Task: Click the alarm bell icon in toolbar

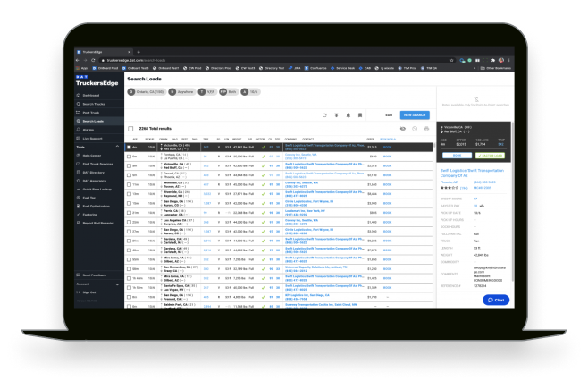Action: click(x=348, y=114)
